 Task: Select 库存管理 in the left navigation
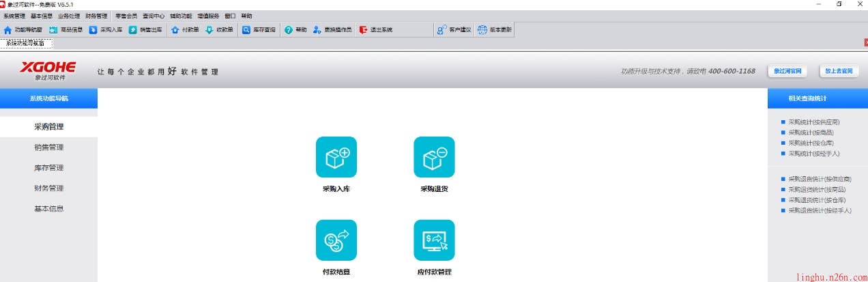coord(48,168)
